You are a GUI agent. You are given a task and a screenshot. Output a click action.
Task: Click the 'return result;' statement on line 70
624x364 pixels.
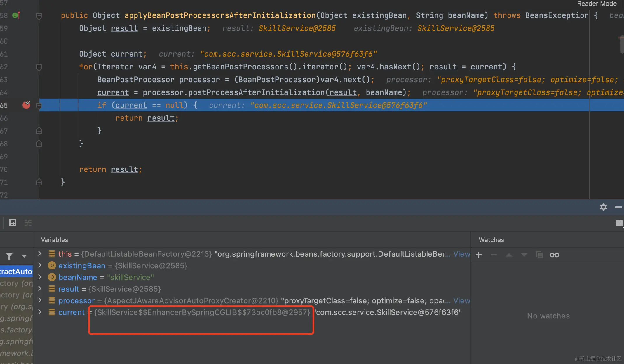click(111, 169)
